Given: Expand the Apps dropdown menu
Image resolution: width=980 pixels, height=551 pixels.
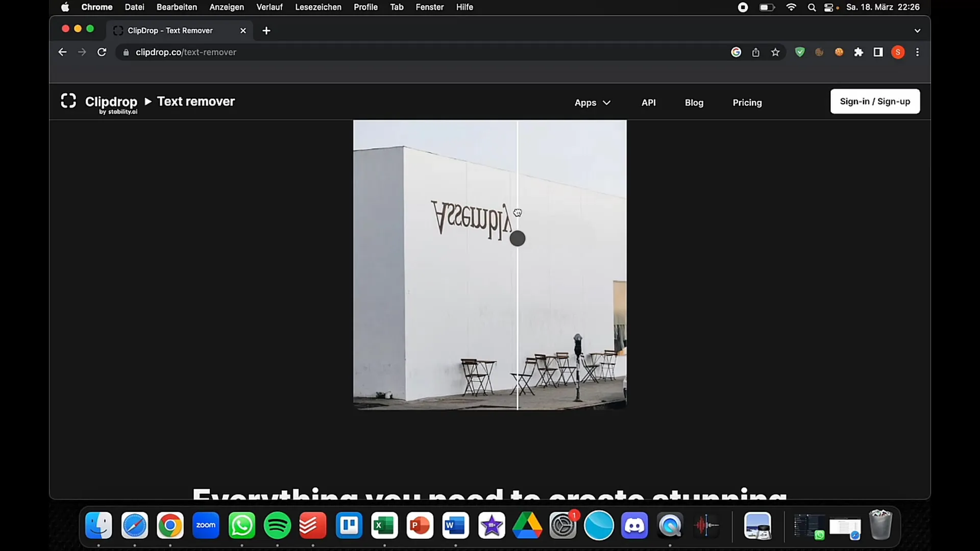Looking at the screenshot, I should [592, 102].
